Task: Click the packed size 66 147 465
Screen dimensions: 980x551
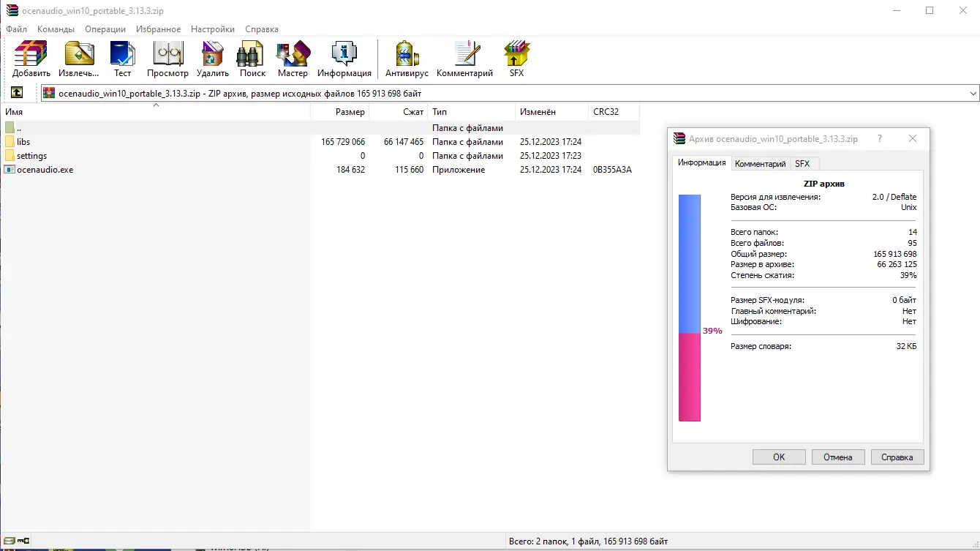Action: tap(404, 142)
